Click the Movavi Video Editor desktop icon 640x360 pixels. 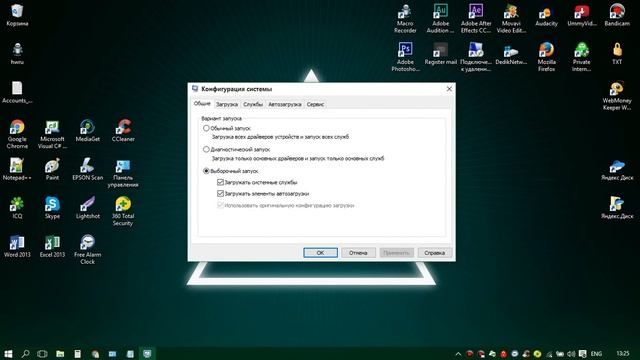[511, 18]
